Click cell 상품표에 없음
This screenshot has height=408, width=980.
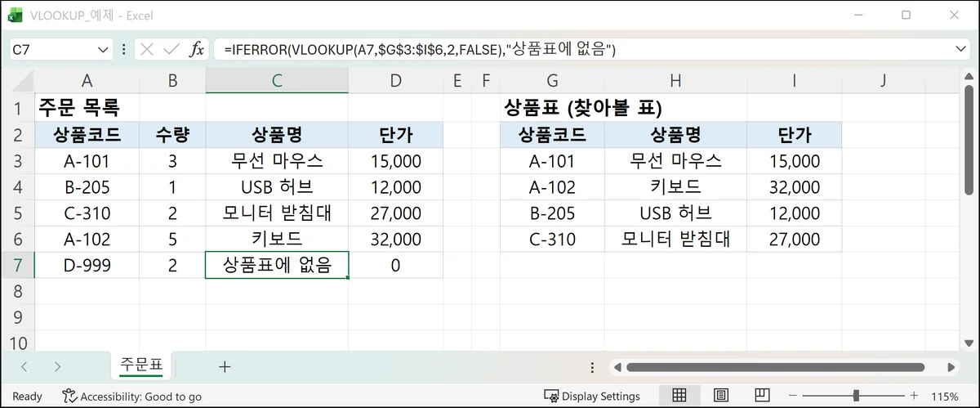tap(277, 265)
